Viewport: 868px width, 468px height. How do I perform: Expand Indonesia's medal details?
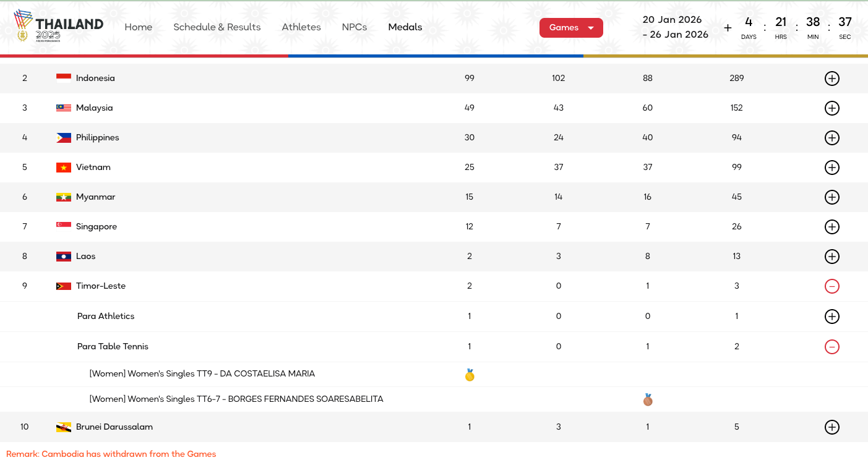[x=832, y=79]
